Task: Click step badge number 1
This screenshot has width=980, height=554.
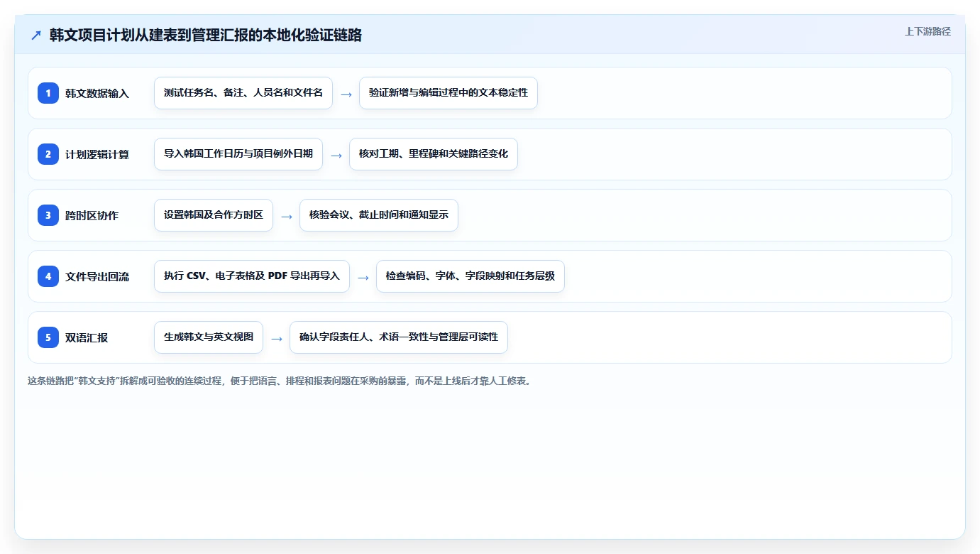Action: point(48,93)
